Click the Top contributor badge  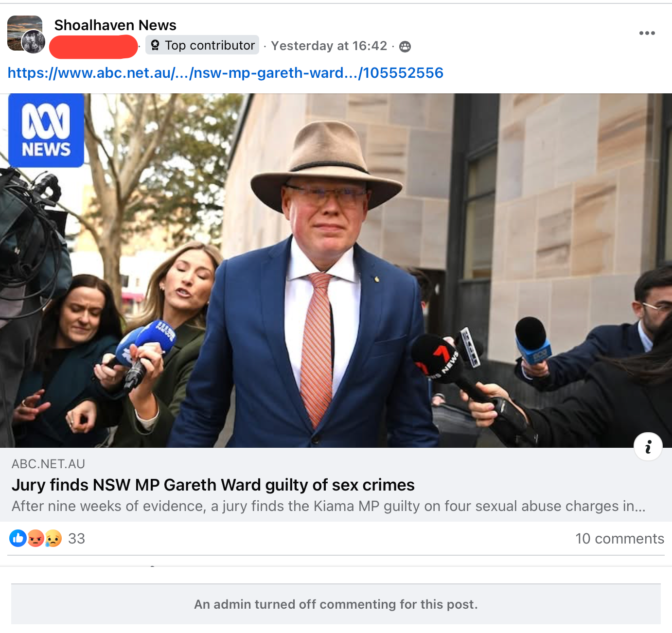click(202, 45)
